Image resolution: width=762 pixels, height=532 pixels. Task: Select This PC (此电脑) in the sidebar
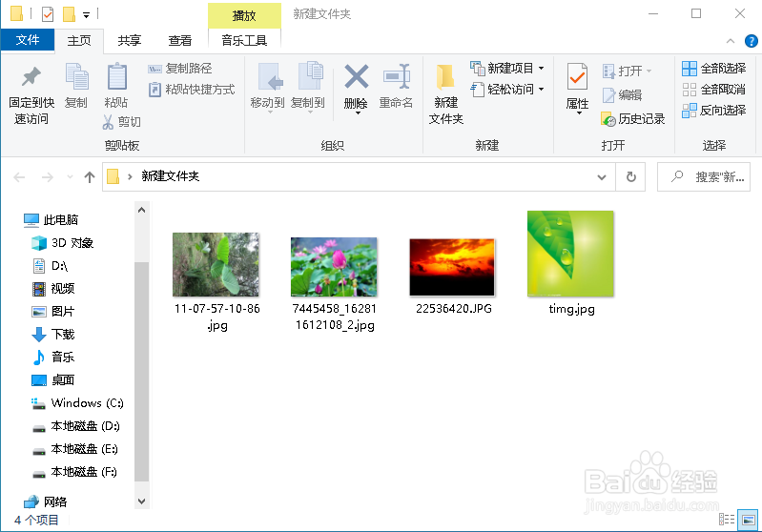tap(51, 220)
